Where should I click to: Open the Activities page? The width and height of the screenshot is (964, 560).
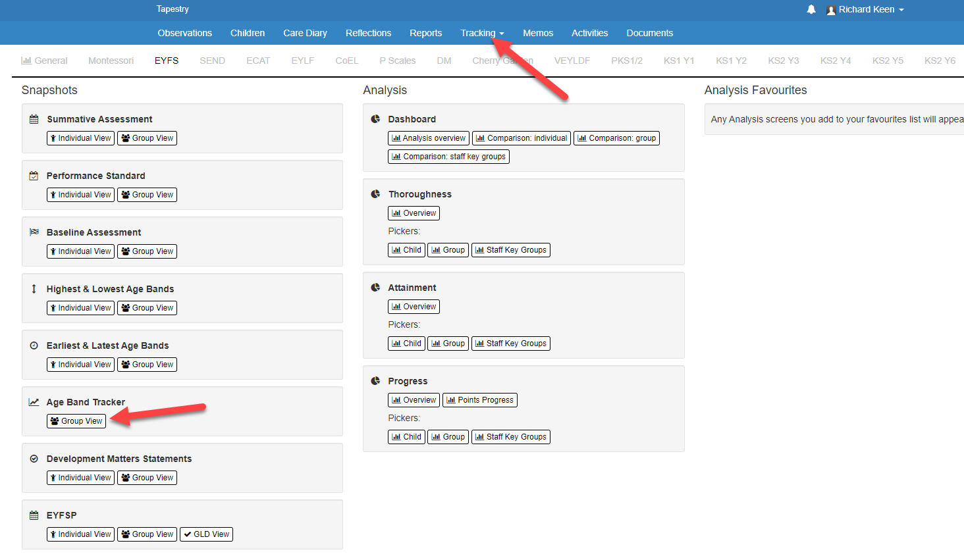point(590,33)
